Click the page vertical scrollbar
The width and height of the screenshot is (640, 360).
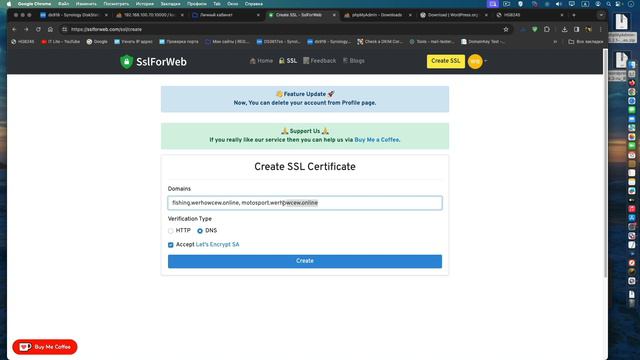tap(606, 163)
